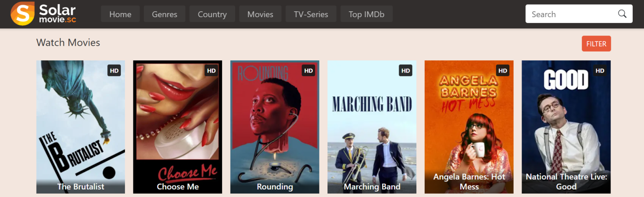This screenshot has width=644, height=197.
Task: Click the magnifying glass search icon
Action: click(622, 14)
